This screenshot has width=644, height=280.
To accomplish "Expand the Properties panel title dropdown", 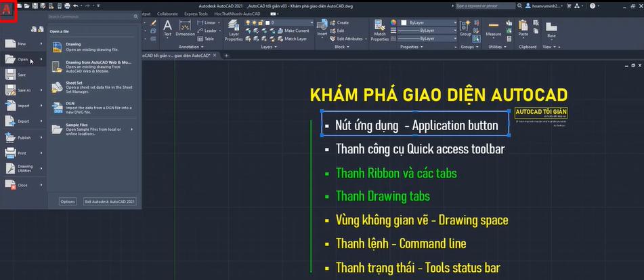I will pos(411,47).
